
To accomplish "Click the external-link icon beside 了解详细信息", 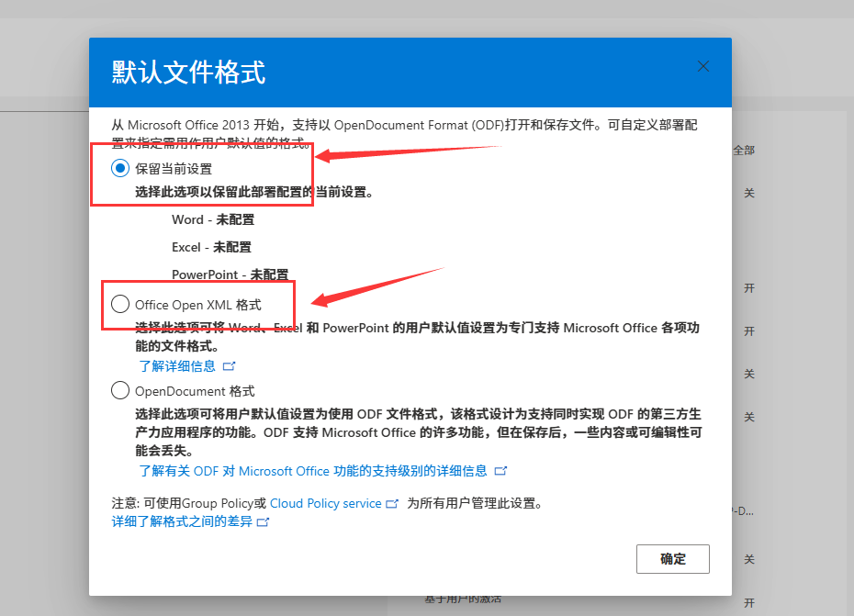I will click(230, 366).
